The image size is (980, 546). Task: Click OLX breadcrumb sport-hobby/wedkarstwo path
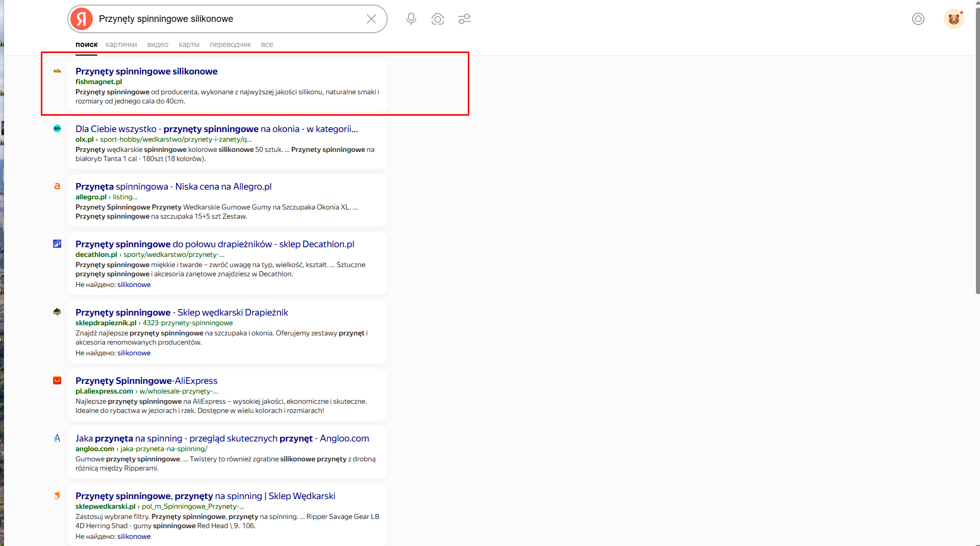[176, 139]
